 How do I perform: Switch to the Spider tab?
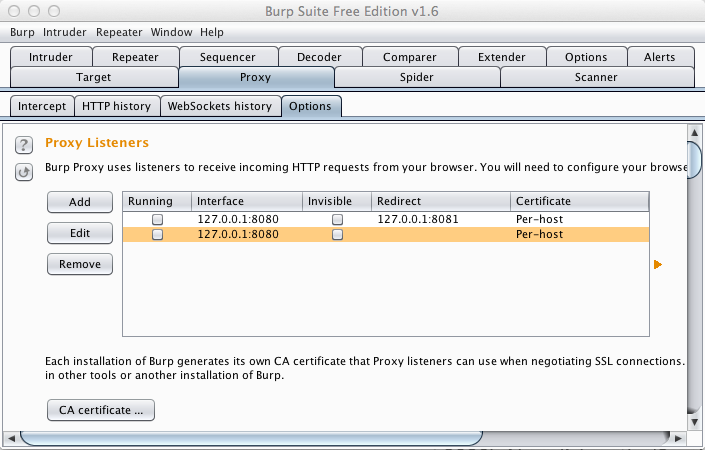click(x=417, y=77)
